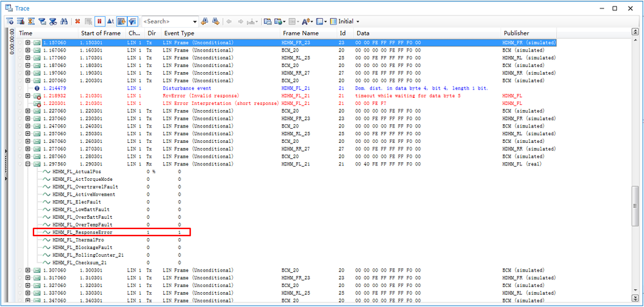Expand the frame row at time 1.227060
This screenshot has height=307, width=644.
pyautogui.click(x=28, y=111)
